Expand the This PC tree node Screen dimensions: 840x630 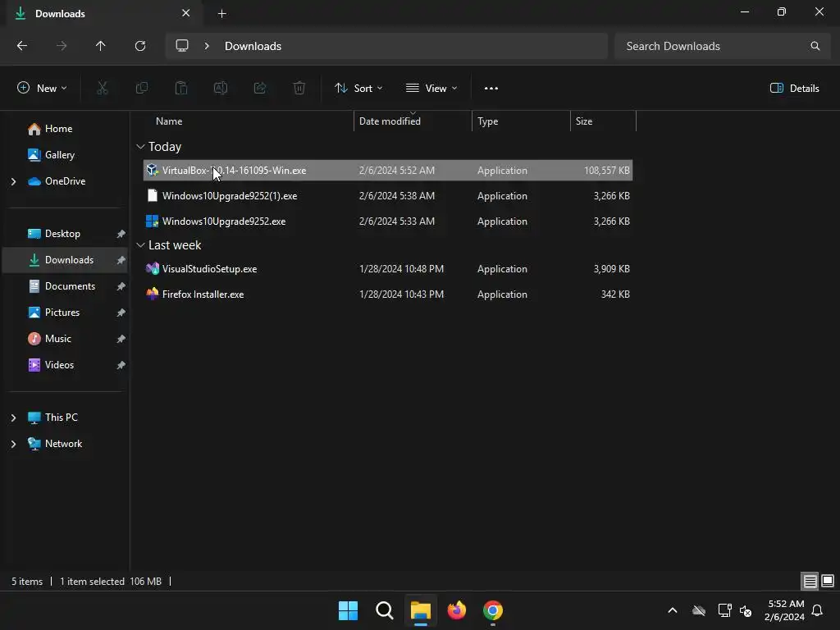pyautogui.click(x=13, y=418)
